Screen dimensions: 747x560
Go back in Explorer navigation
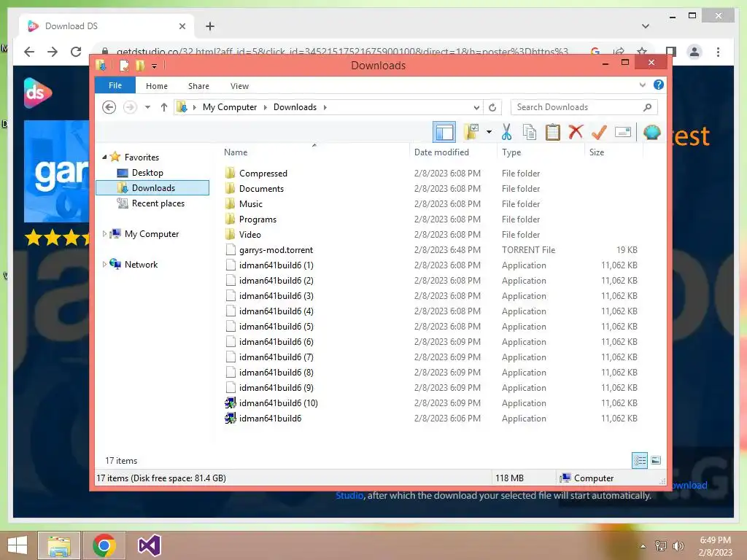[109, 107]
